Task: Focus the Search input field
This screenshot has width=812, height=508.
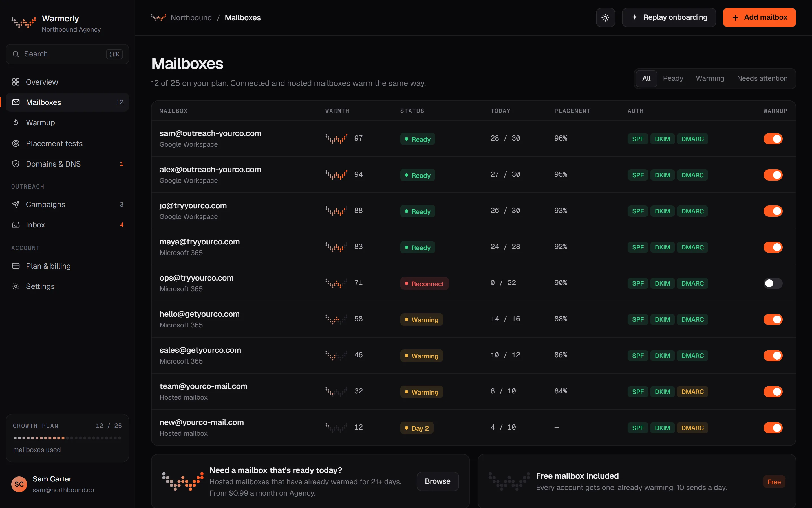Action: coord(67,54)
